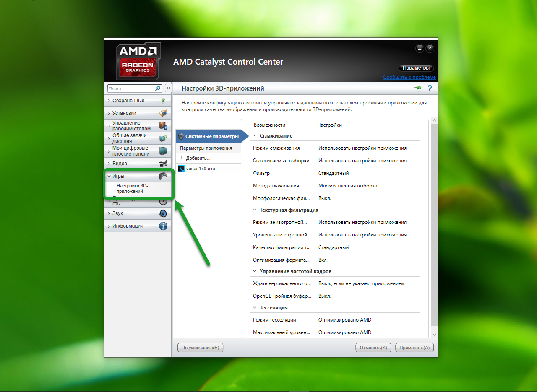Change Метод сглаживания value Множественная выборка
This screenshot has height=392, width=537.
coord(348,186)
